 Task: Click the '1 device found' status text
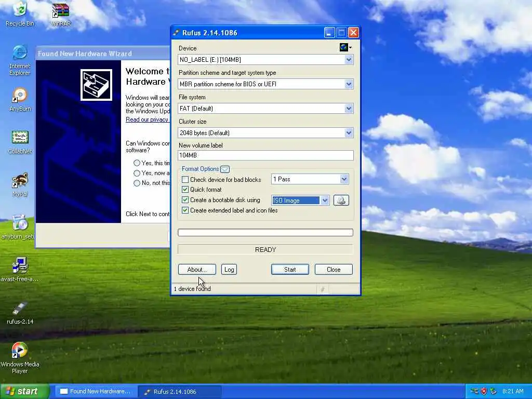coord(192,289)
